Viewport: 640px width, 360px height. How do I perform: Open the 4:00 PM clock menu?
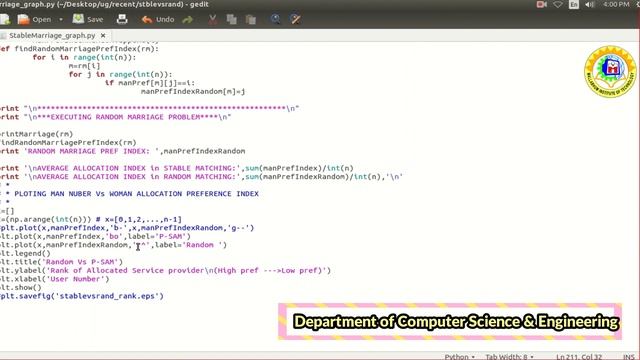click(x=616, y=4)
